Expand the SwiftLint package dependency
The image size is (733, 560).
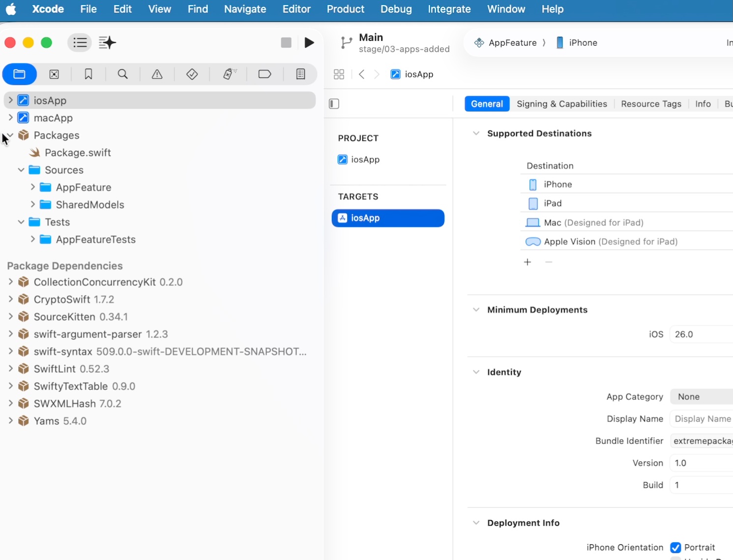coord(10,369)
